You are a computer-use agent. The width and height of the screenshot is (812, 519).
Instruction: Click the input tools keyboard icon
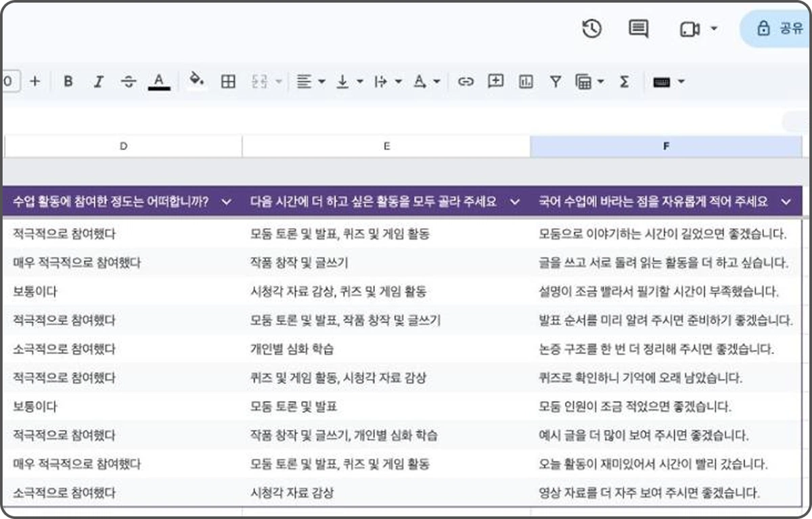pyautogui.click(x=662, y=81)
